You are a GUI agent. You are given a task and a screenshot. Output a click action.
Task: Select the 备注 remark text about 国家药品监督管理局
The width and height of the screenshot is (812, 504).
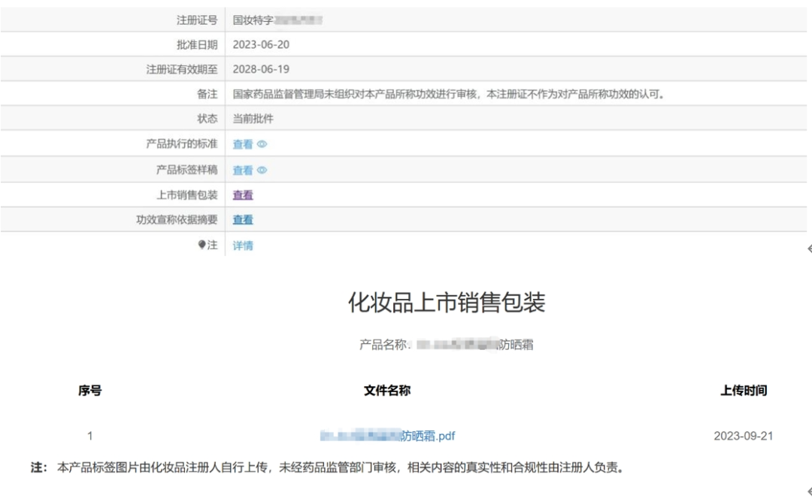click(x=449, y=94)
